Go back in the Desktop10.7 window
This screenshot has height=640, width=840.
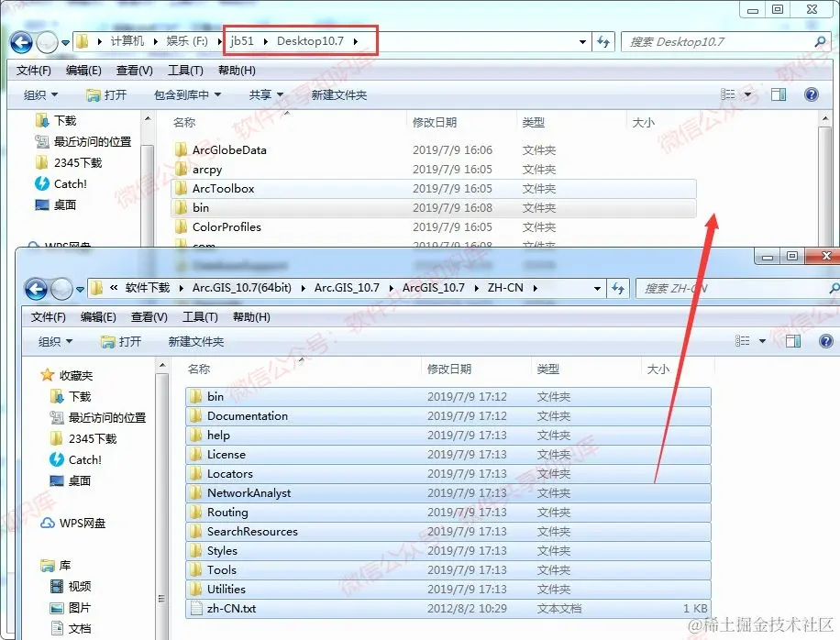pyautogui.click(x=21, y=42)
